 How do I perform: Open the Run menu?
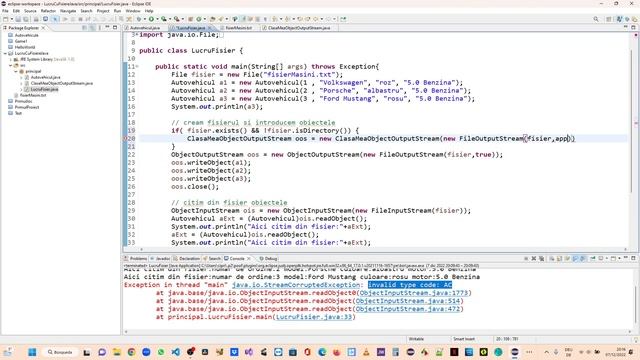[118, 11]
